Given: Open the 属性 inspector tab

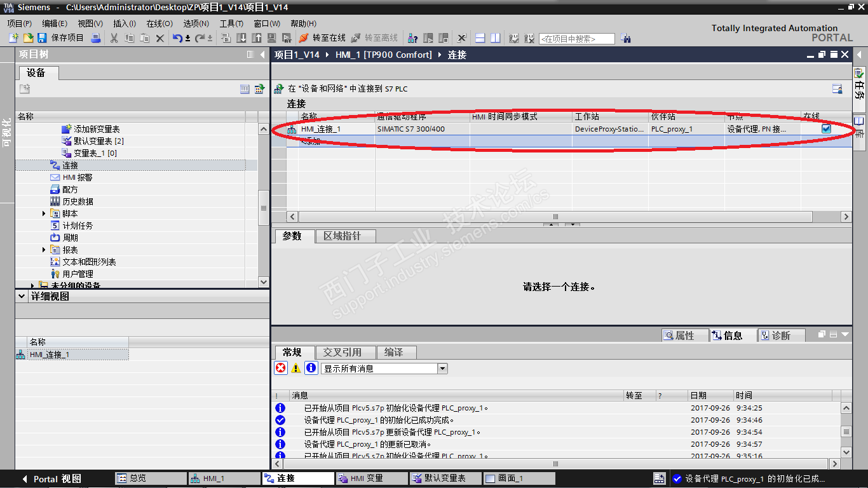Looking at the screenshot, I should point(685,335).
